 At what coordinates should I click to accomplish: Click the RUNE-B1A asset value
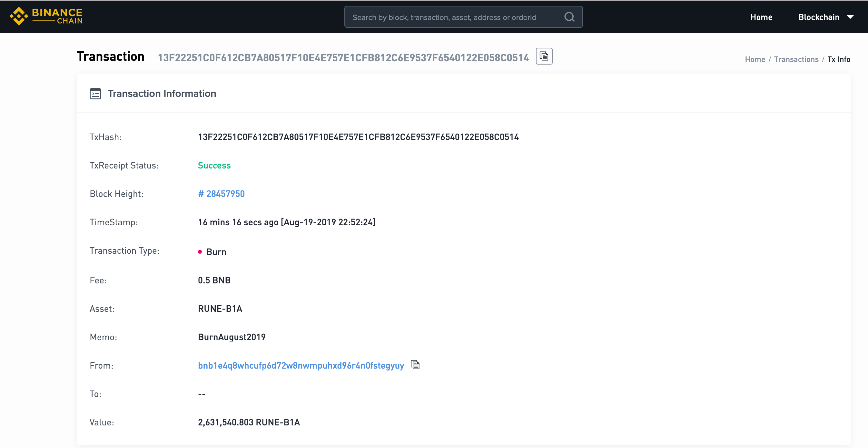220,308
